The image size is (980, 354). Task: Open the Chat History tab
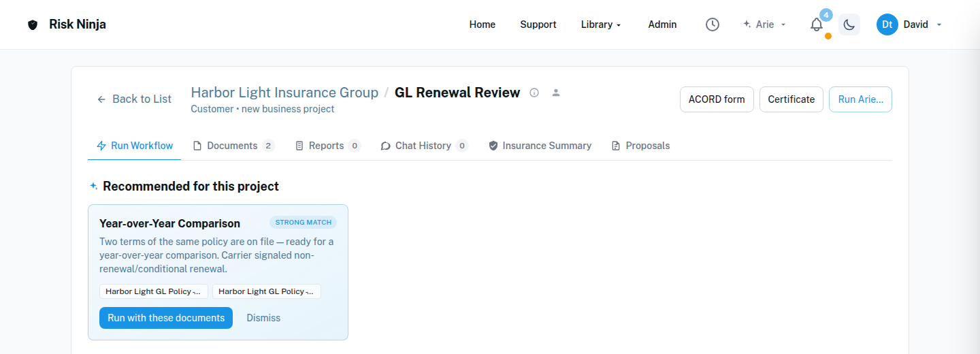(x=424, y=146)
